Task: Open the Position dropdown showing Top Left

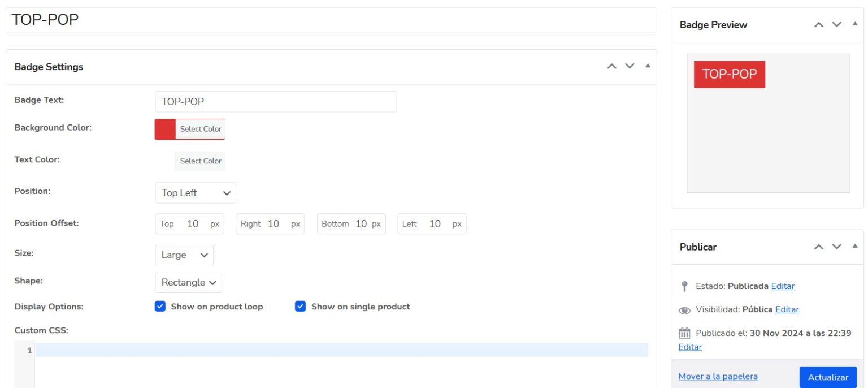Action: coord(195,193)
